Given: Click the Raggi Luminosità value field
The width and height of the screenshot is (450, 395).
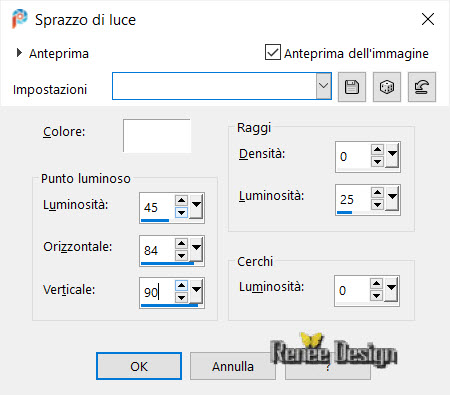Looking at the screenshot, I should pyautogui.click(x=353, y=199).
